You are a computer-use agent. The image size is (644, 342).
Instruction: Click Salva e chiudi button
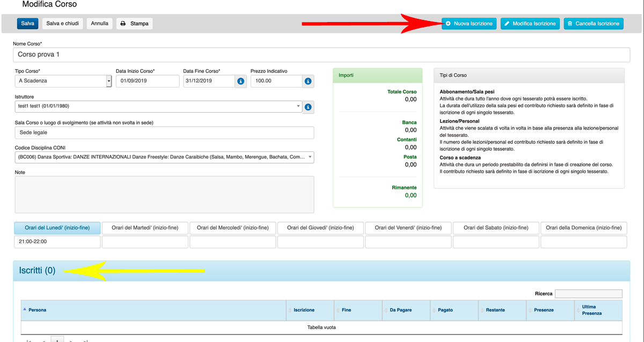coord(62,24)
